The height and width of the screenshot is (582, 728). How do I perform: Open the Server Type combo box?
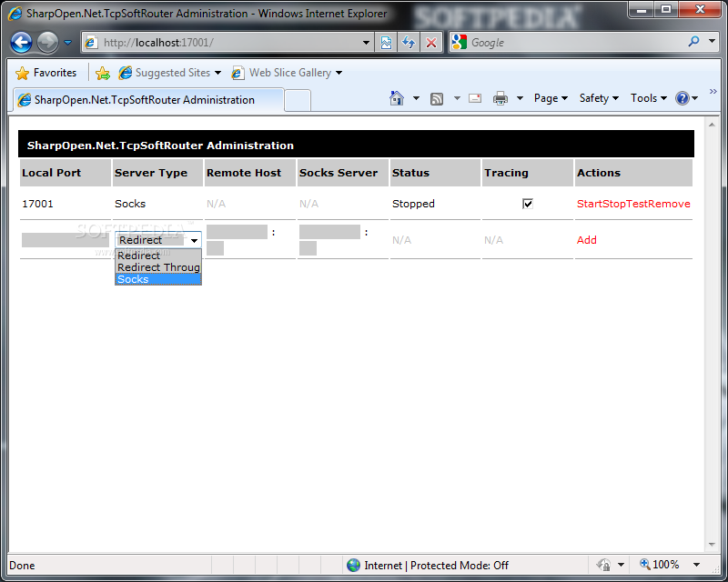click(157, 240)
